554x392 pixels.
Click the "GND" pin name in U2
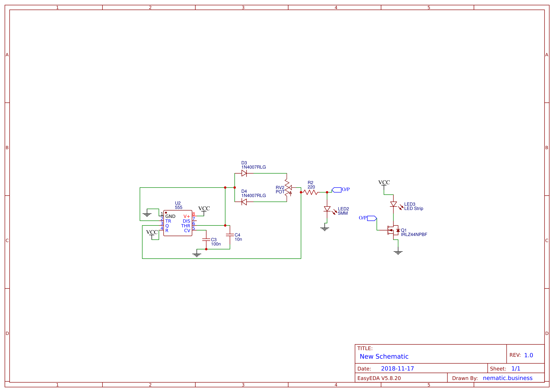tap(170, 216)
